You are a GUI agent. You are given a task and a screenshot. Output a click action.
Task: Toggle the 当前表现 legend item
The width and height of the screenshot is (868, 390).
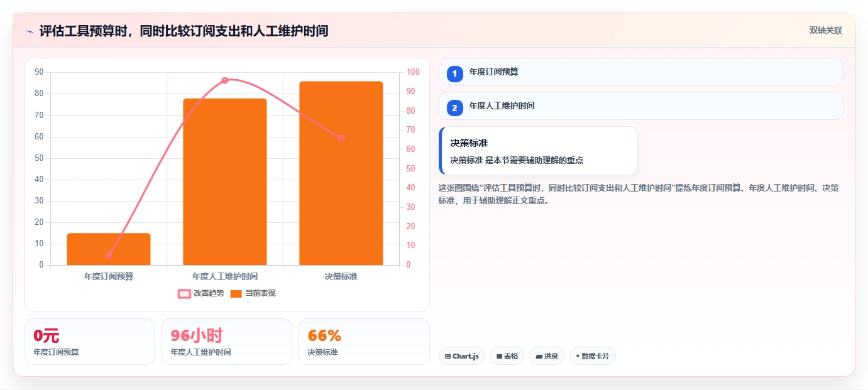coord(253,293)
